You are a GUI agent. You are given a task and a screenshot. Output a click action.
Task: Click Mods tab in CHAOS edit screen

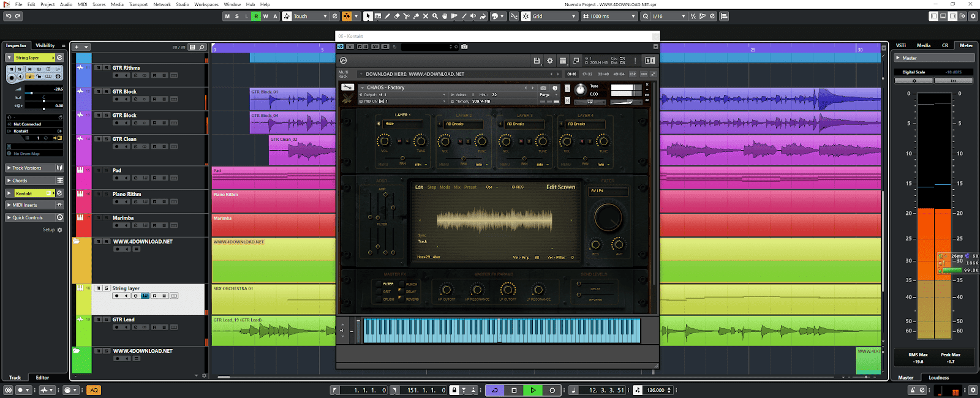(445, 187)
